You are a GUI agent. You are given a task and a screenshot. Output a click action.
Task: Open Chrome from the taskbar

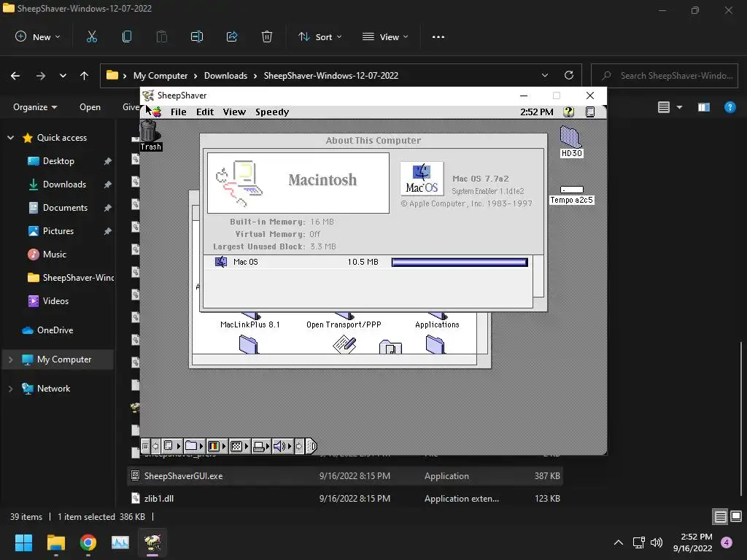pyautogui.click(x=88, y=542)
